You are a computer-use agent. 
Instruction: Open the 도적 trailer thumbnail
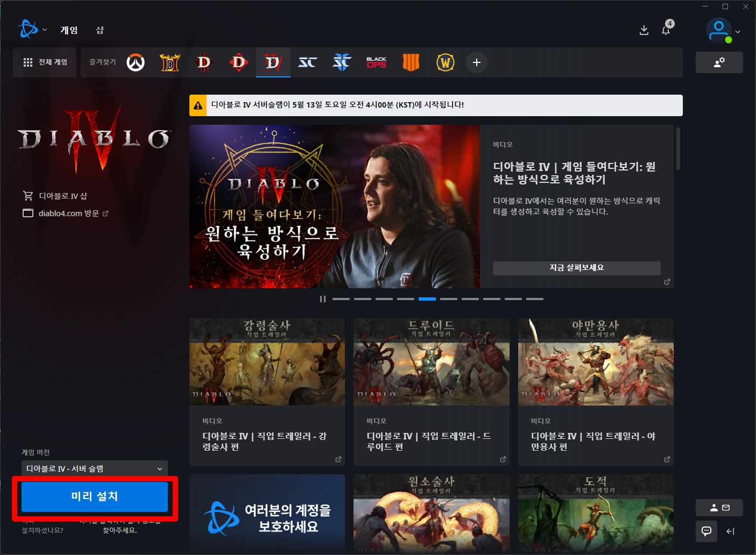click(x=596, y=513)
